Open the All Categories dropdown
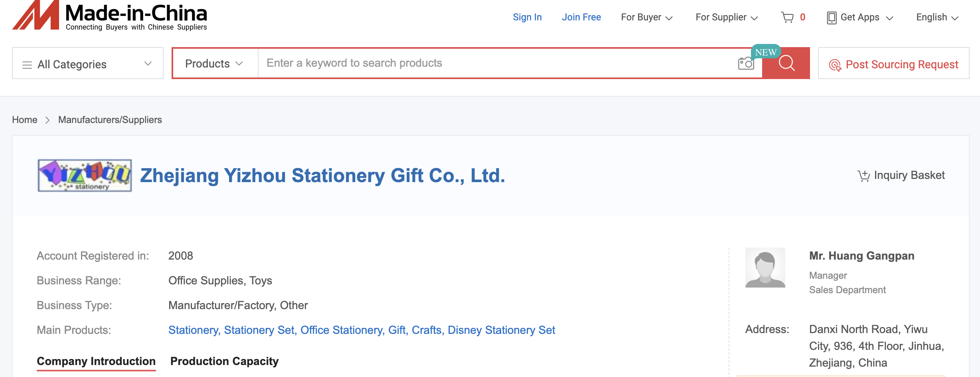980x377 pixels. click(x=88, y=64)
